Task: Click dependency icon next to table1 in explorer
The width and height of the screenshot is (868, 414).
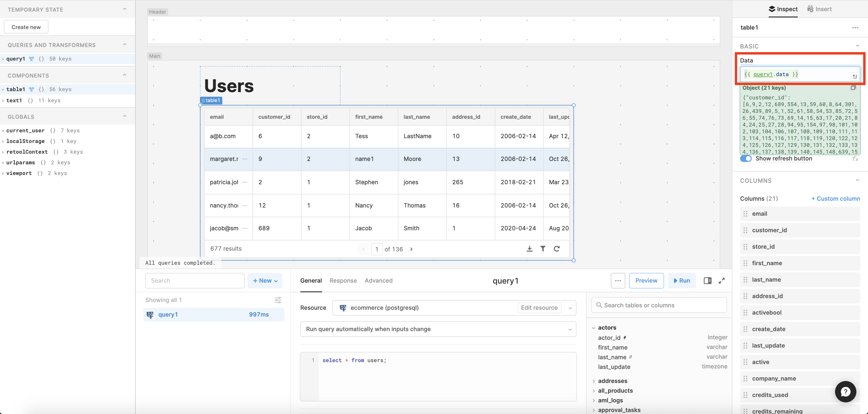Action: click(x=31, y=89)
